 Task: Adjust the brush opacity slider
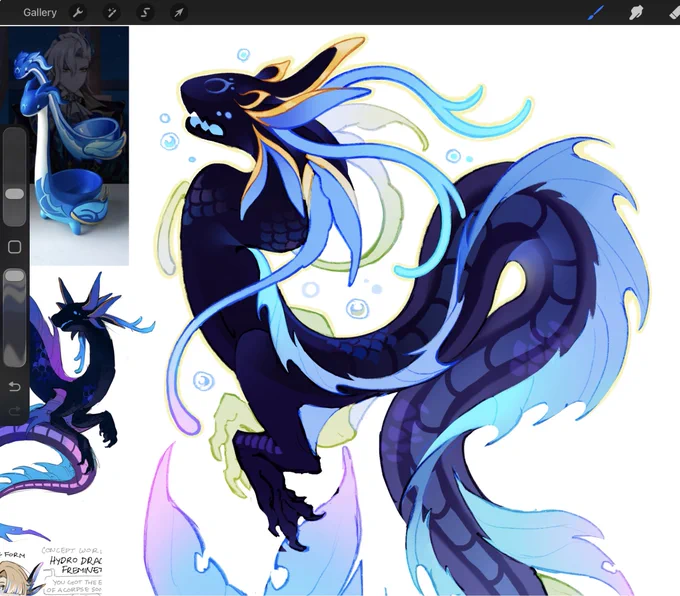(14, 318)
